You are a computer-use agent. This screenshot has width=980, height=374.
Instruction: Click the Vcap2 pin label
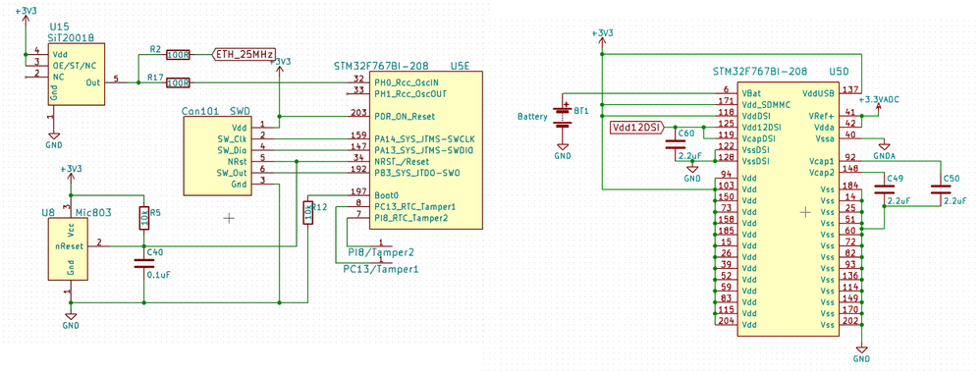tap(823, 173)
